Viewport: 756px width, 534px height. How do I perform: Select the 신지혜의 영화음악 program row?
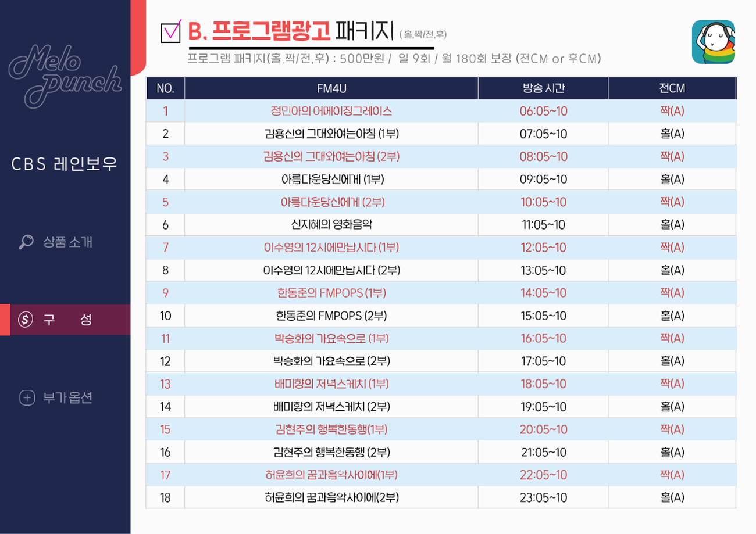coord(331,224)
